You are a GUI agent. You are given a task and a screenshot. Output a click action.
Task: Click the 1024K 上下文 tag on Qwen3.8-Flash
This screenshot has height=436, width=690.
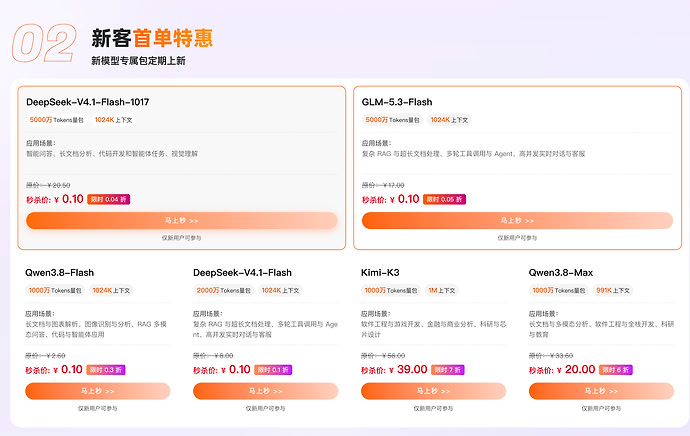111,290
